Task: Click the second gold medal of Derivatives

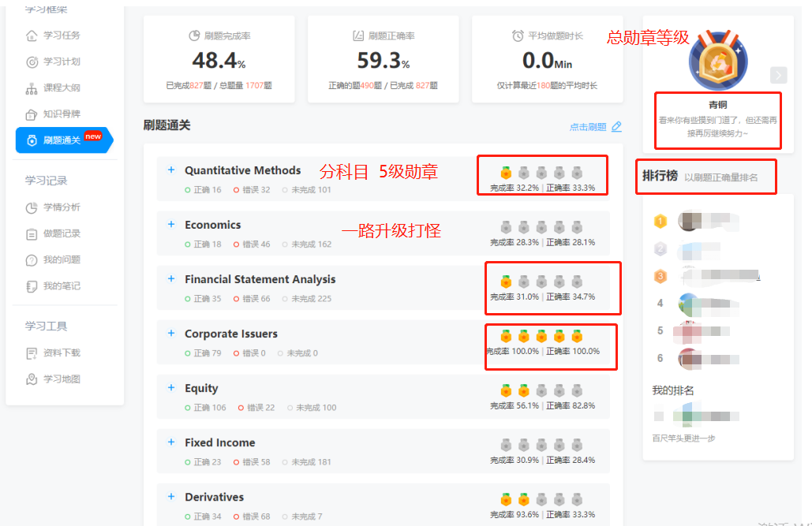Action: click(x=523, y=500)
